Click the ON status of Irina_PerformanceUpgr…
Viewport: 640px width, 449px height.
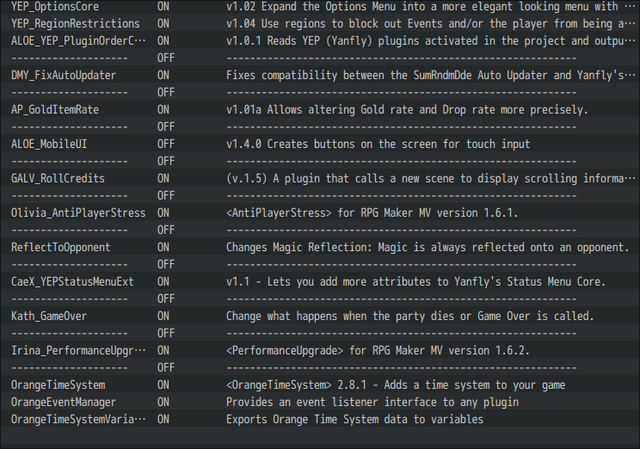(163, 350)
